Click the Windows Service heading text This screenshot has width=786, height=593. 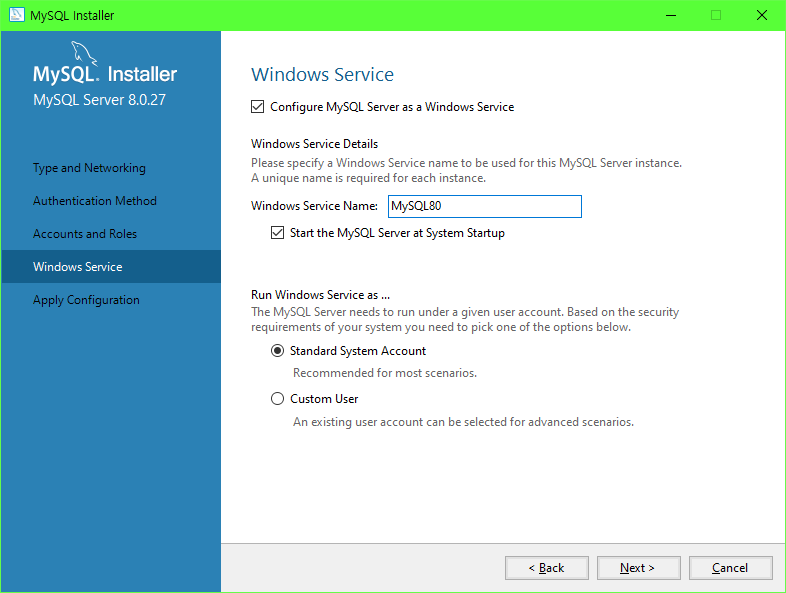pos(322,75)
